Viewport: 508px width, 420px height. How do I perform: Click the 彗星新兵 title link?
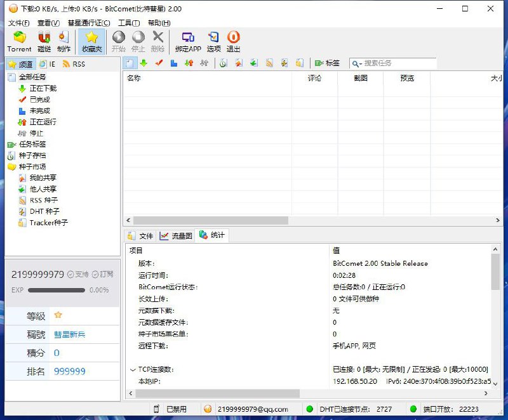click(x=69, y=334)
